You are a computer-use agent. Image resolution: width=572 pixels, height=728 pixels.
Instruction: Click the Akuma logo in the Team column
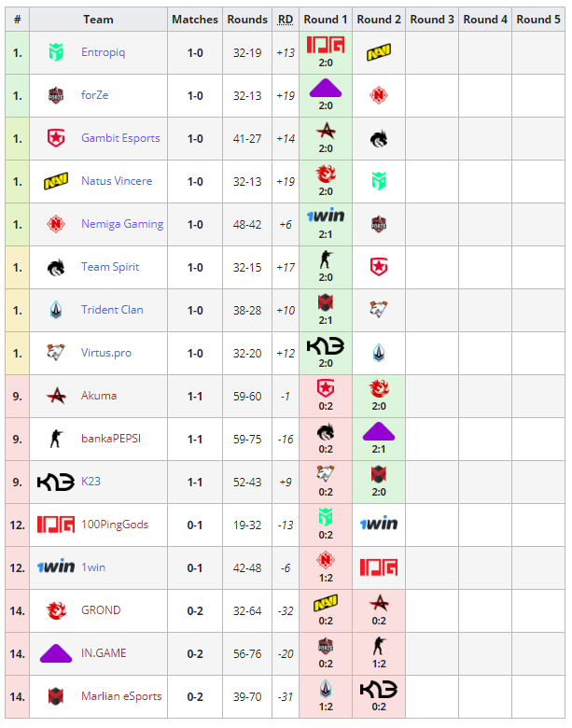56,396
